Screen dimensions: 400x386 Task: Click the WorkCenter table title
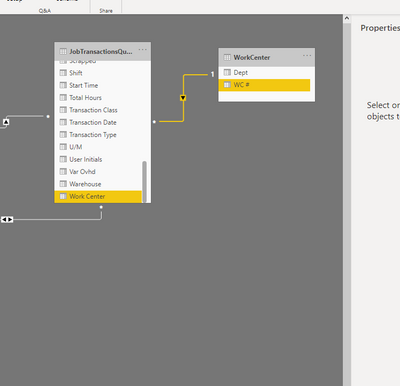[x=252, y=57]
